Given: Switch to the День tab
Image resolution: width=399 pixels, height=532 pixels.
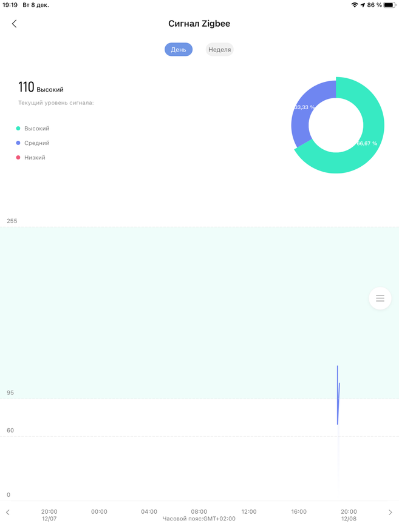Looking at the screenshot, I should click(179, 50).
